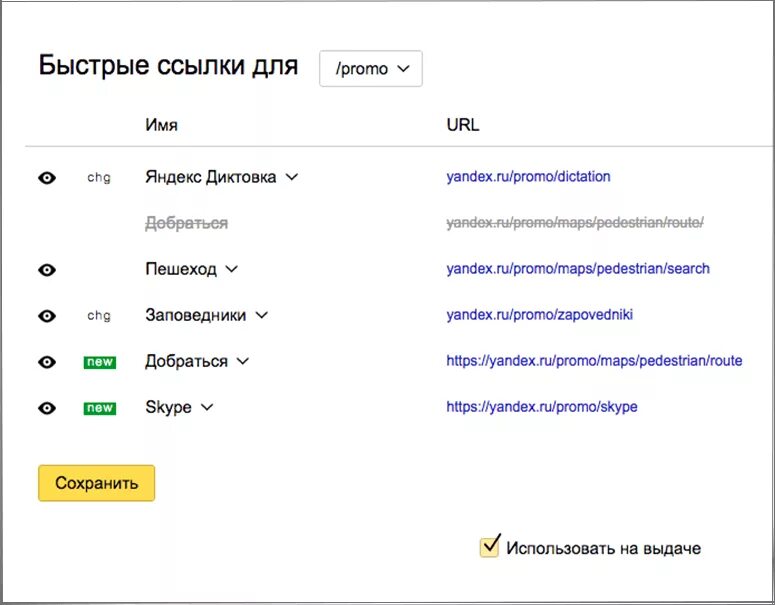Click the Быстрые ссылки для heading
The image size is (775, 605).
[169, 66]
